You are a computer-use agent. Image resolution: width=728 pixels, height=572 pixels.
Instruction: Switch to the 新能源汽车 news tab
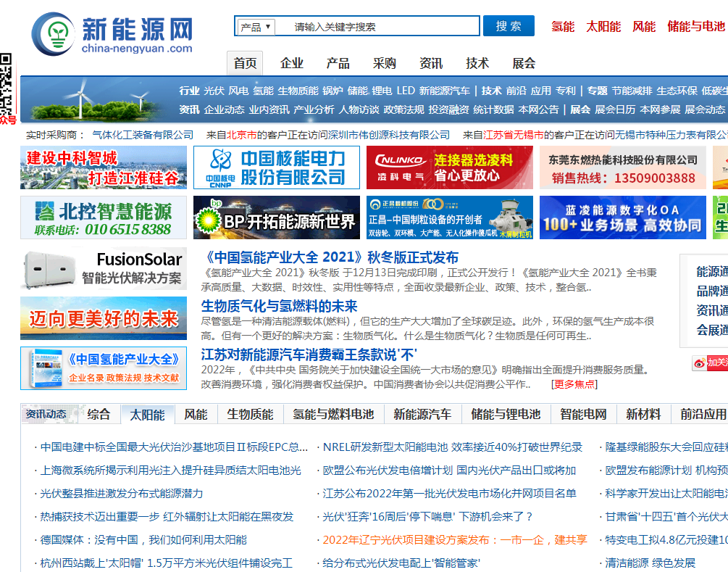click(422, 414)
